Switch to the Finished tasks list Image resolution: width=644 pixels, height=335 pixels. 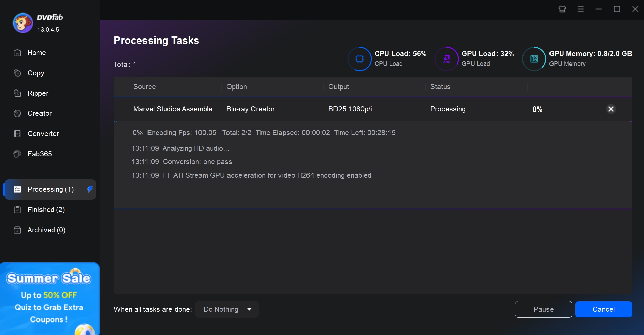(46, 210)
